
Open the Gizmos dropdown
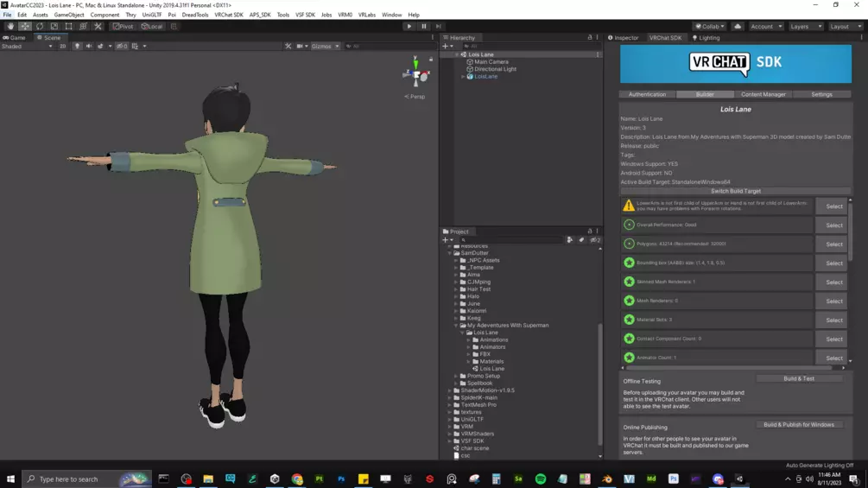pos(325,47)
